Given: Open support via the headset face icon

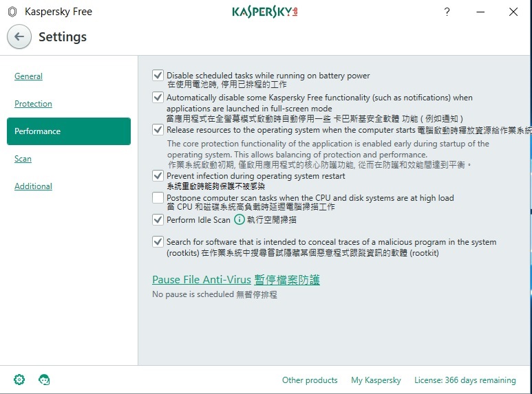Looking at the screenshot, I should click(44, 380).
